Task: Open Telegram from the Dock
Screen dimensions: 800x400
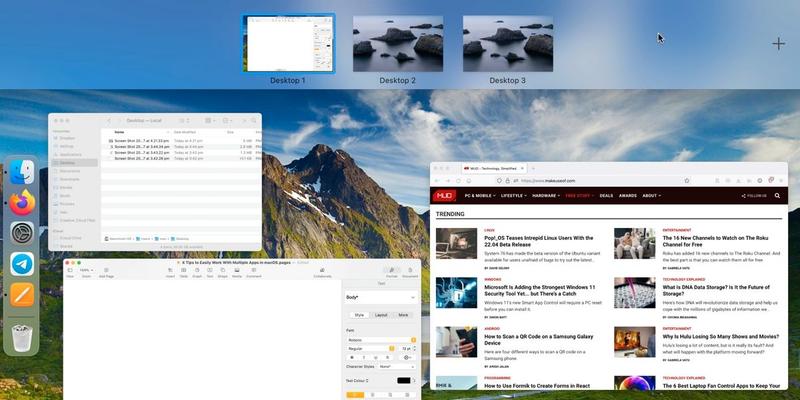Action: 22,264
